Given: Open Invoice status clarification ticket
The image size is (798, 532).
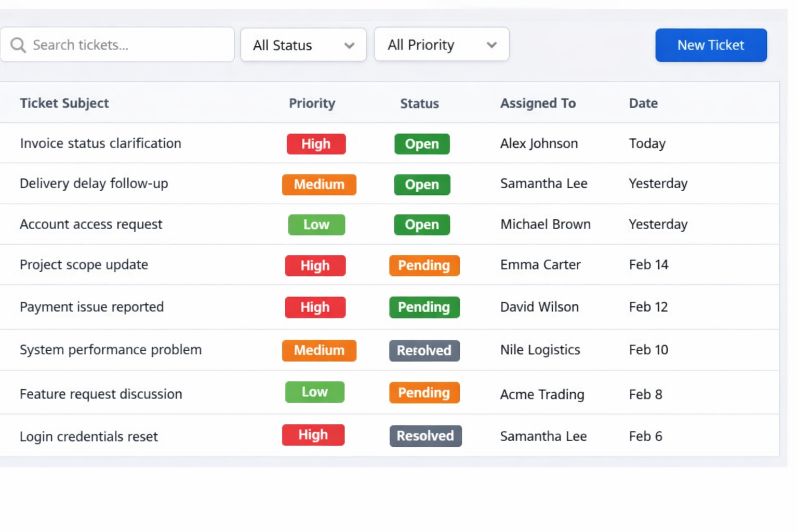Looking at the screenshot, I should (x=100, y=143).
